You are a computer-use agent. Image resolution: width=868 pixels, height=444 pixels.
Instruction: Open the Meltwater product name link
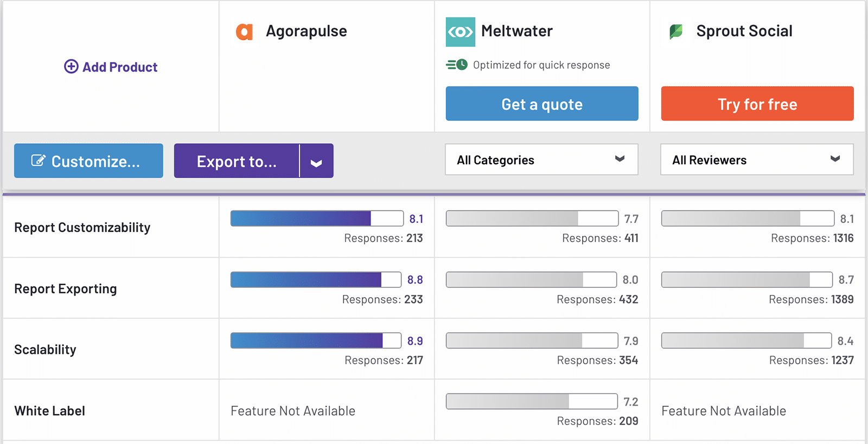(x=516, y=31)
